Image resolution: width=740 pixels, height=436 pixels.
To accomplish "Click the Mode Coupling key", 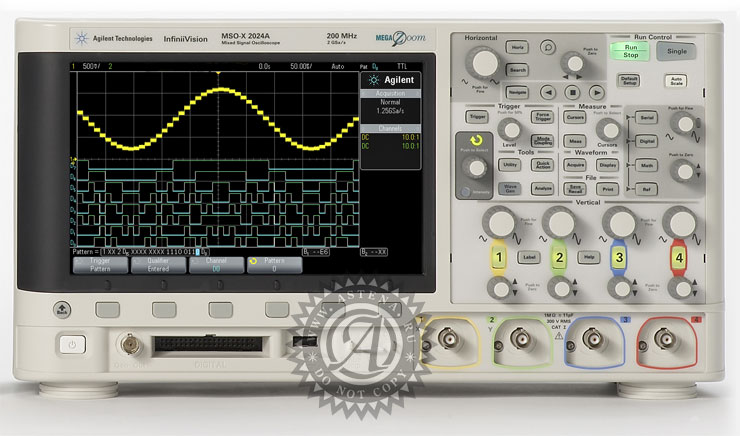I will tap(542, 141).
